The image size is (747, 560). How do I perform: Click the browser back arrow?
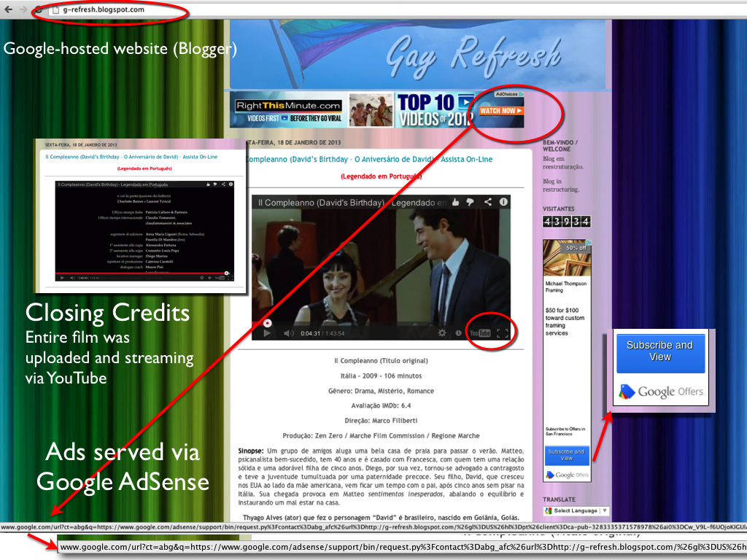pos(8,9)
